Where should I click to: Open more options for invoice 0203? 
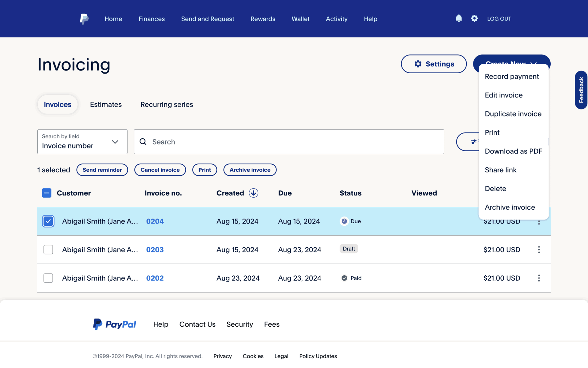539,250
